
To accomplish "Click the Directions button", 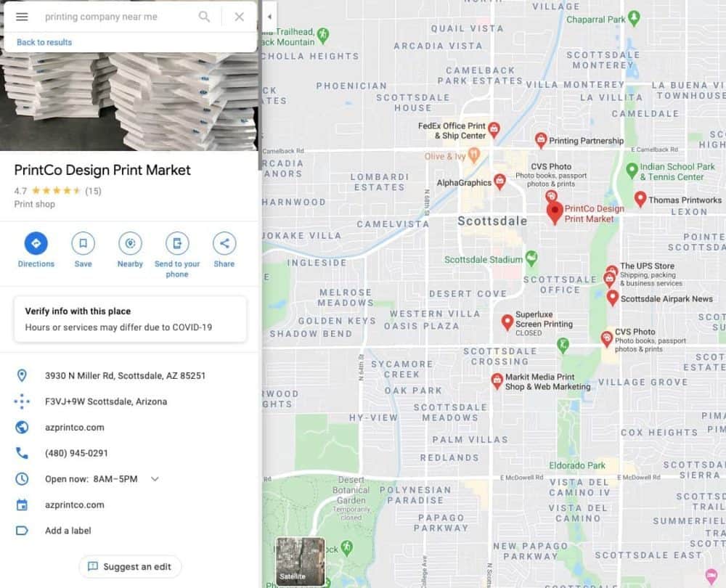I will (36, 243).
